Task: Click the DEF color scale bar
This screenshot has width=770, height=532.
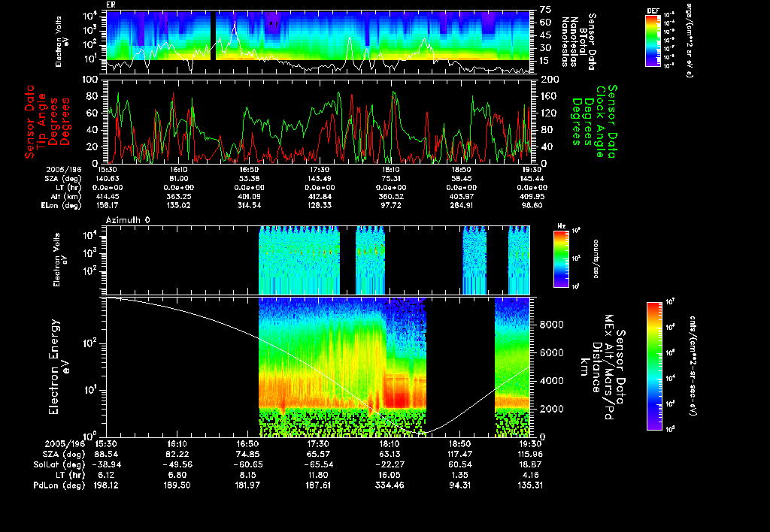Action: pos(653,41)
